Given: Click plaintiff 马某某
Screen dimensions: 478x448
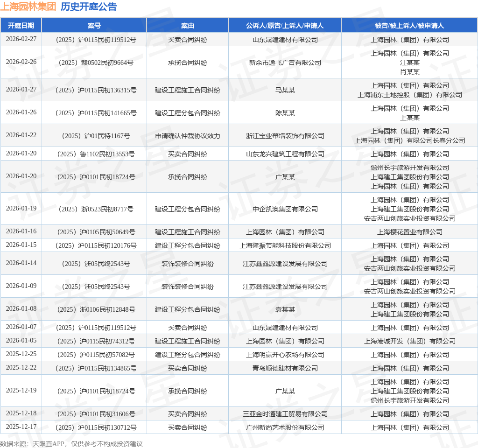Looking at the screenshot, I should click(x=285, y=90).
